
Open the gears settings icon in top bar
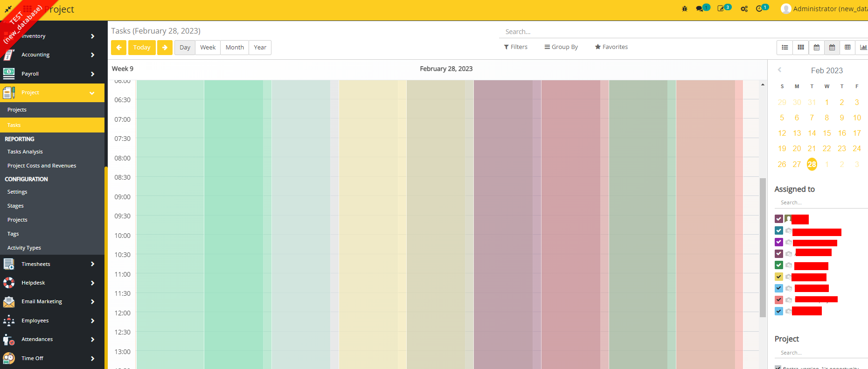point(744,9)
